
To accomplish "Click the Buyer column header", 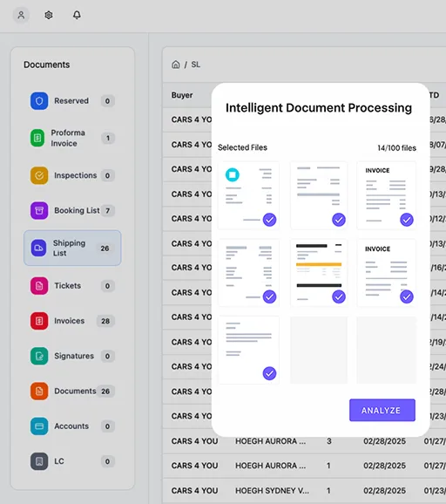I will pos(182,95).
